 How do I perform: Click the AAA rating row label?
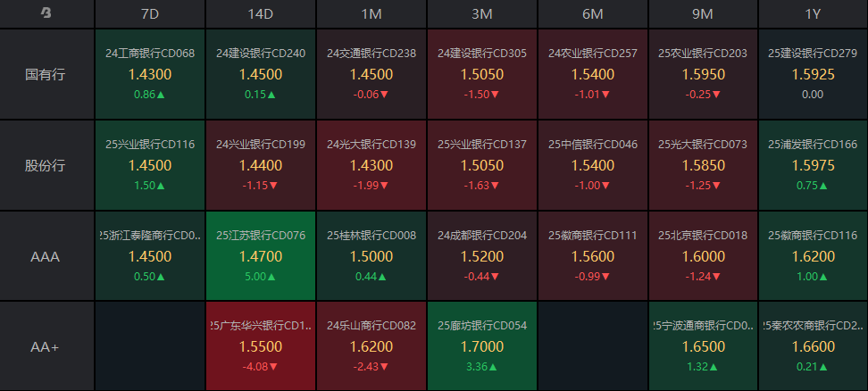click(46, 256)
